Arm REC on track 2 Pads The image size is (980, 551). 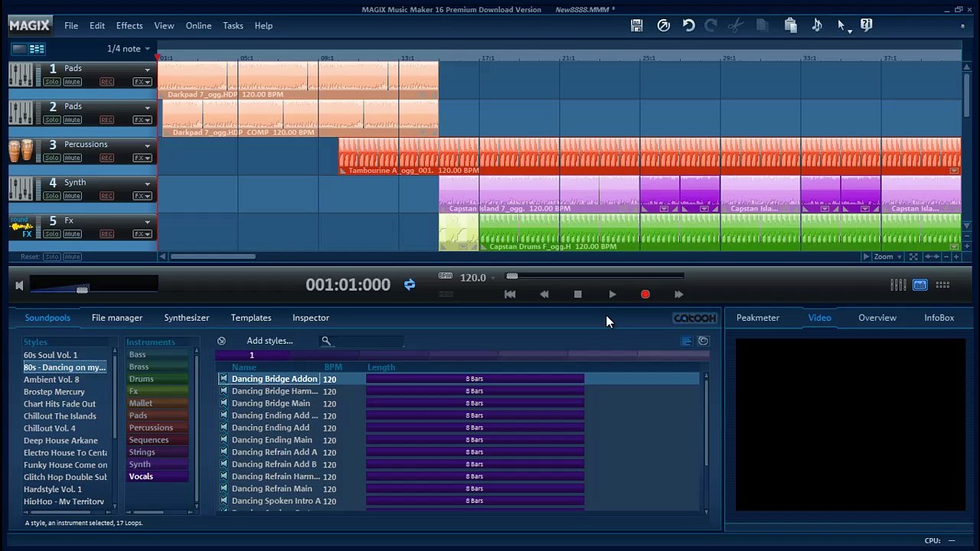point(106,120)
